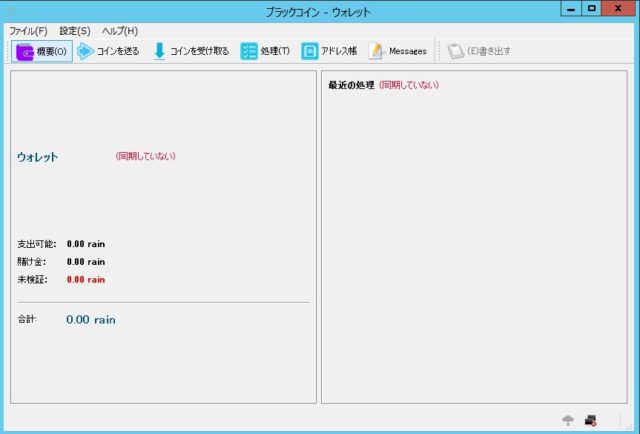Click the 未検証: label
640x434 pixels.
tap(32, 280)
